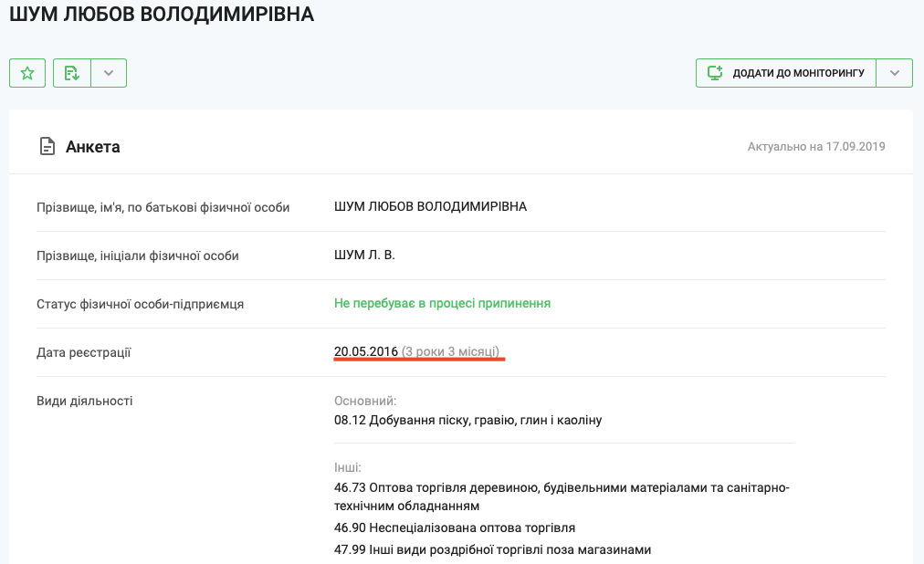Click the registration date 20.05.2016
This screenshot has width=924, height=564.
pos(366,351)
